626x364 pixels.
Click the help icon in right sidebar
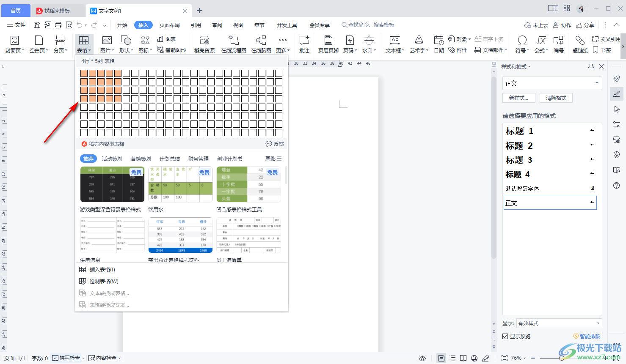point(617,185)
